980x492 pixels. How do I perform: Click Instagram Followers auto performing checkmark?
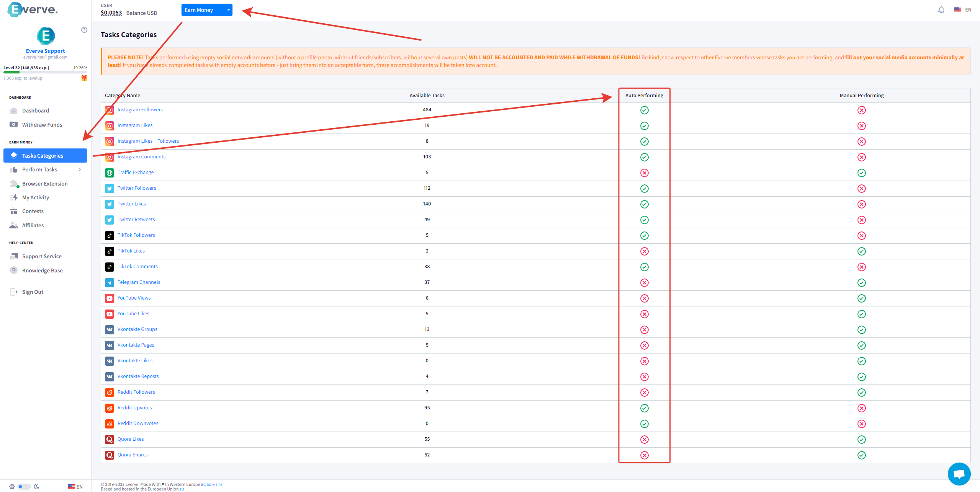644,110
